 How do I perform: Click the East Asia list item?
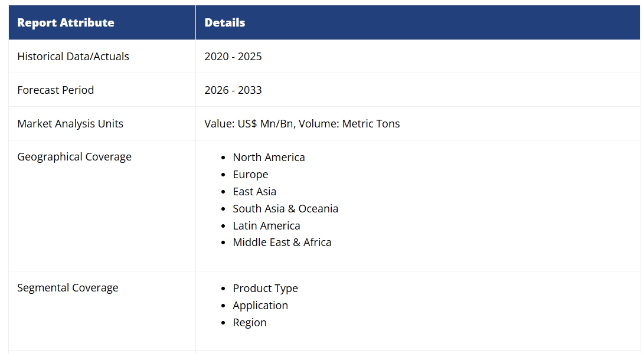(x=254, y=192)
